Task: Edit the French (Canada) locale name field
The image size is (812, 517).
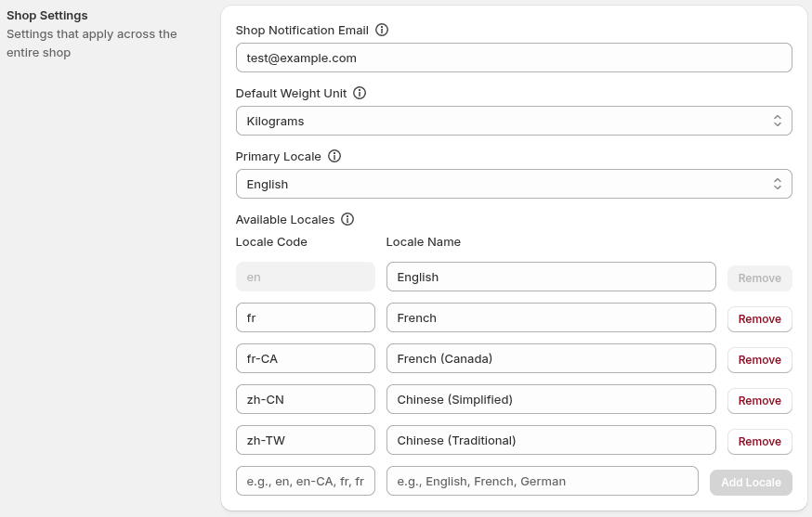Action: pyautogui.click(x=551, y=358)
